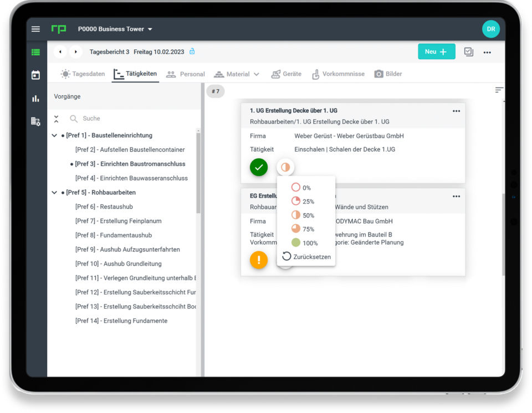
Task: Select the 75% progress option
Action: click(303, 229)
